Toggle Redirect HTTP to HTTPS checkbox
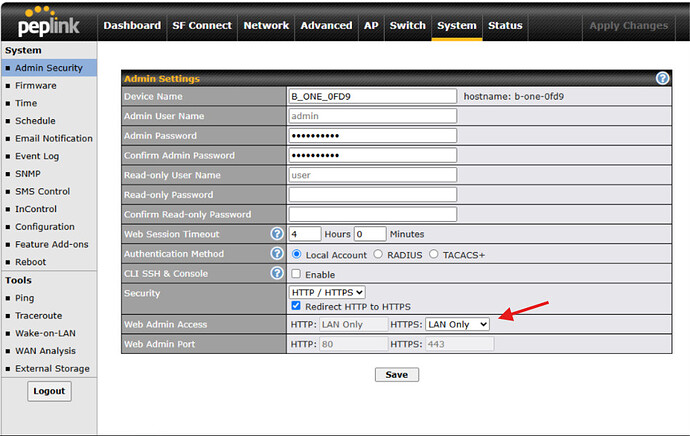This screenshot has height=436, width=690. [x=296, y=306]
